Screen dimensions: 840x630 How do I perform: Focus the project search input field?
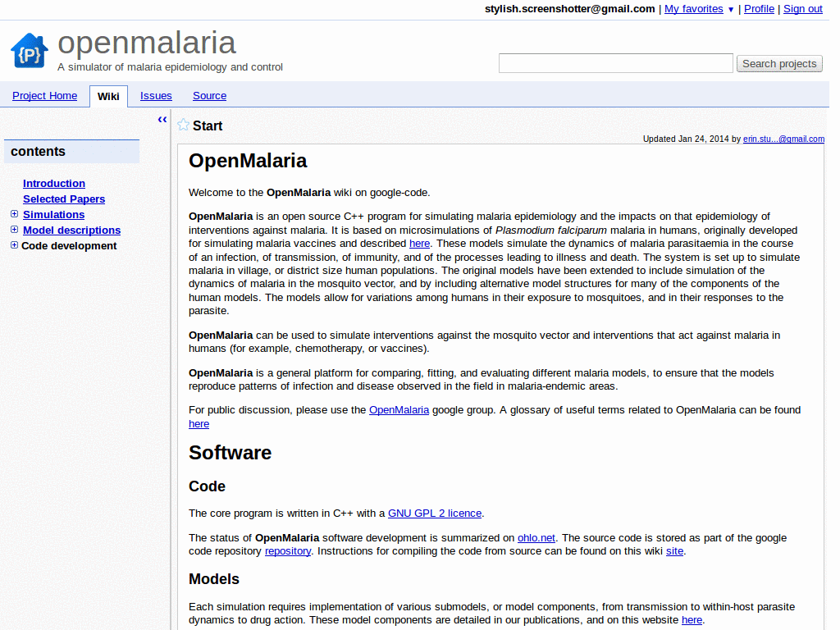[615, 63]
